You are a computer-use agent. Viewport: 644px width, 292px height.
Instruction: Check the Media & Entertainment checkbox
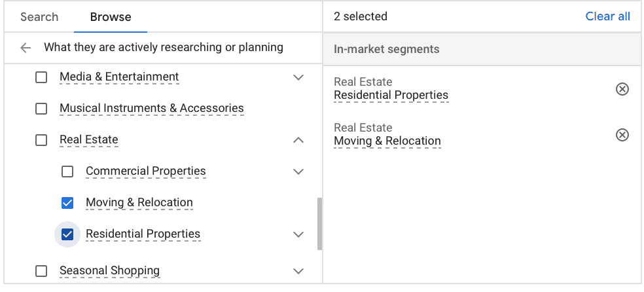41,77
